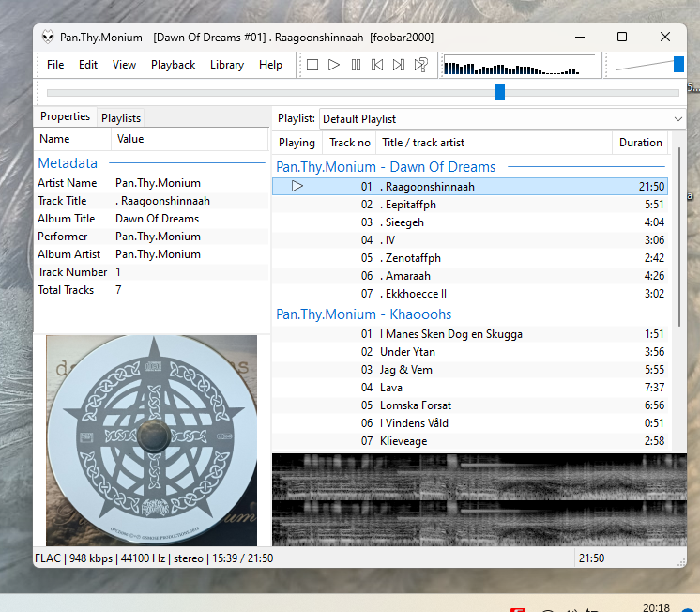Image resolution: width=700 pixels, height=612 pixels.
Task: Click the Khaooohs album group header
Action: tap(470, 314)
